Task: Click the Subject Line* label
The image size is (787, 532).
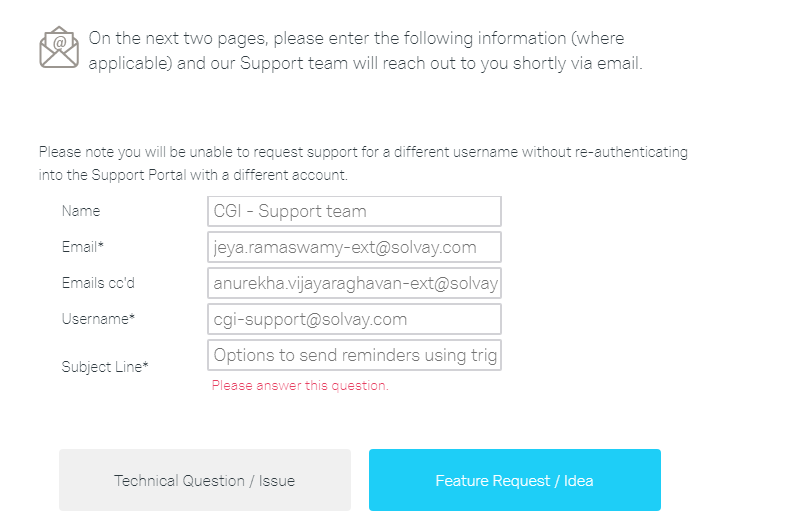Action: pos(105,367)
